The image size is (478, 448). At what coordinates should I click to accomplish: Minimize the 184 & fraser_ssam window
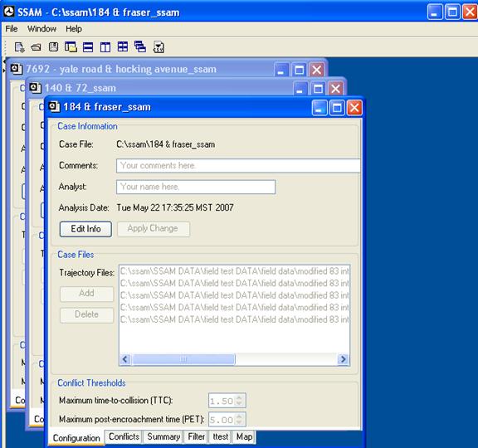click(319, 107)
